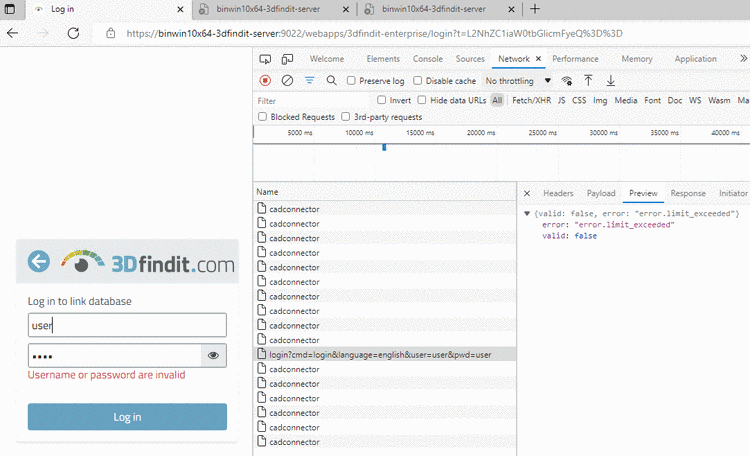Collapse the JSON preview object triangle

click(x=527, y=213)
